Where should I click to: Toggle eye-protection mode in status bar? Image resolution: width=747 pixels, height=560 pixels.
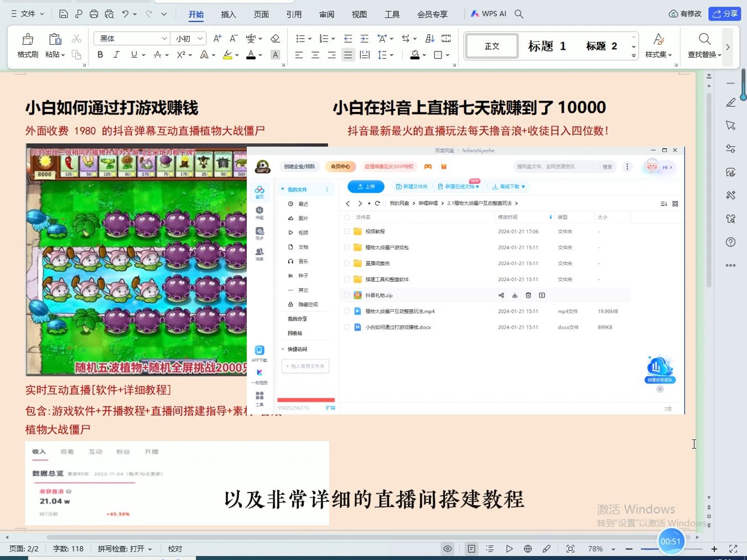tap(448, 549)
